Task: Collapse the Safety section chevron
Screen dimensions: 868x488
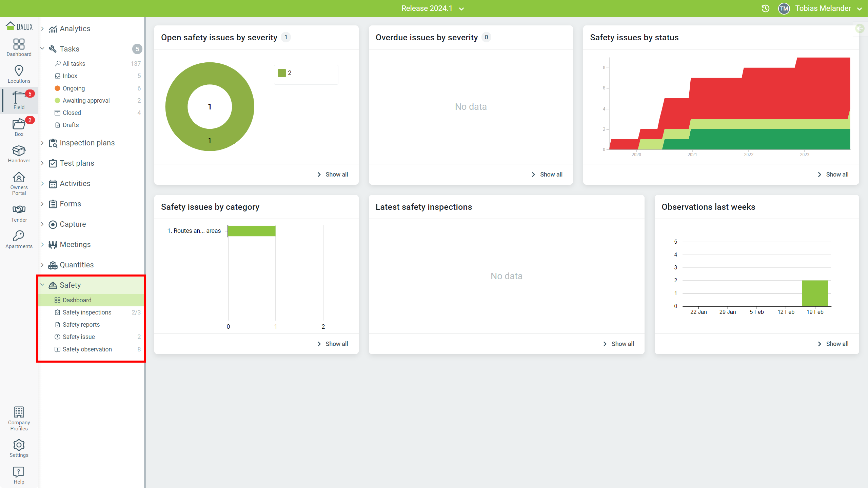Action: click(42, 285)
